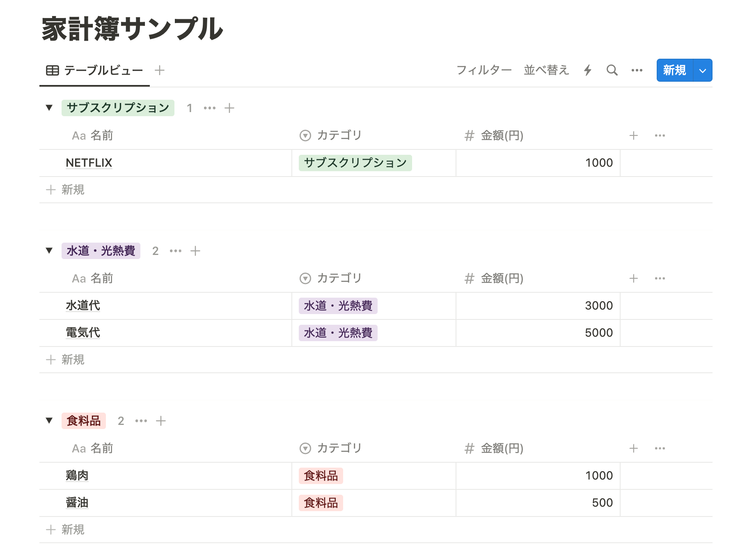Open search within the database
Screen dimensions: 747x560
(x=612, y=70)
